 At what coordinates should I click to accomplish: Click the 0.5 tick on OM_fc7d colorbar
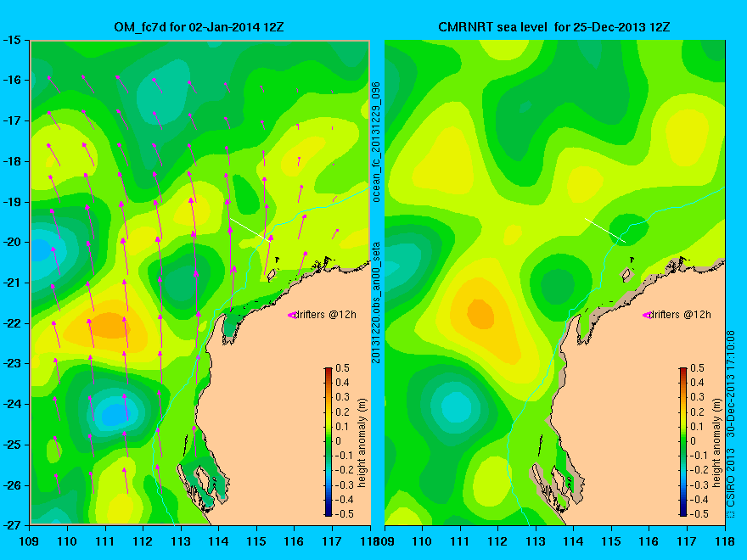[343, 368]
